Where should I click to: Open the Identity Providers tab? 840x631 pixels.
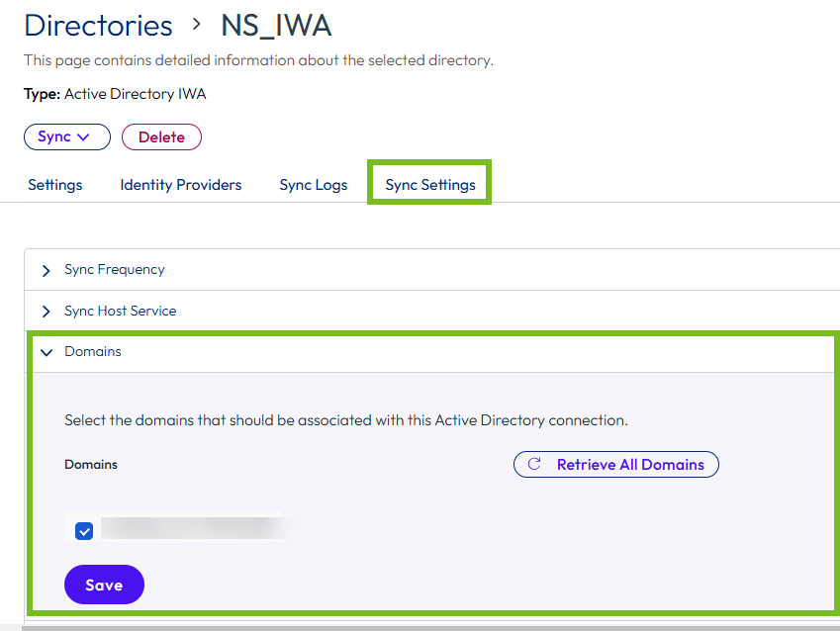click(x=180, y=185)
